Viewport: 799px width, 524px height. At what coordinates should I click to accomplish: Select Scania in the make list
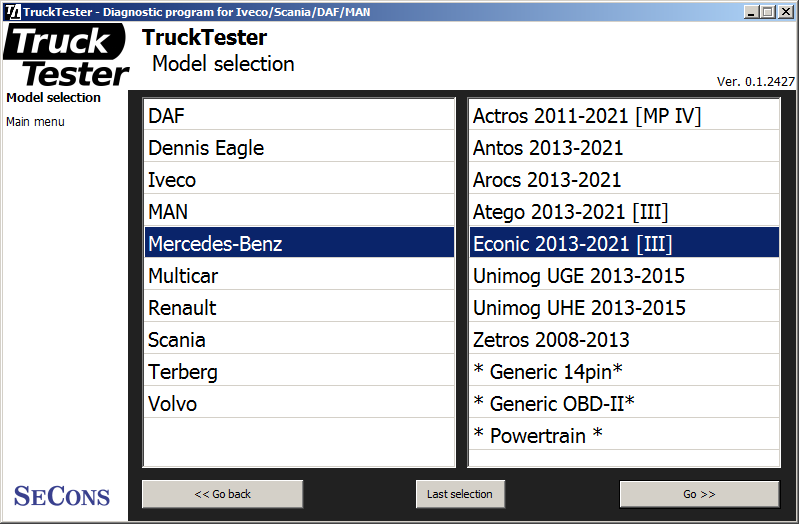[299, 339]
